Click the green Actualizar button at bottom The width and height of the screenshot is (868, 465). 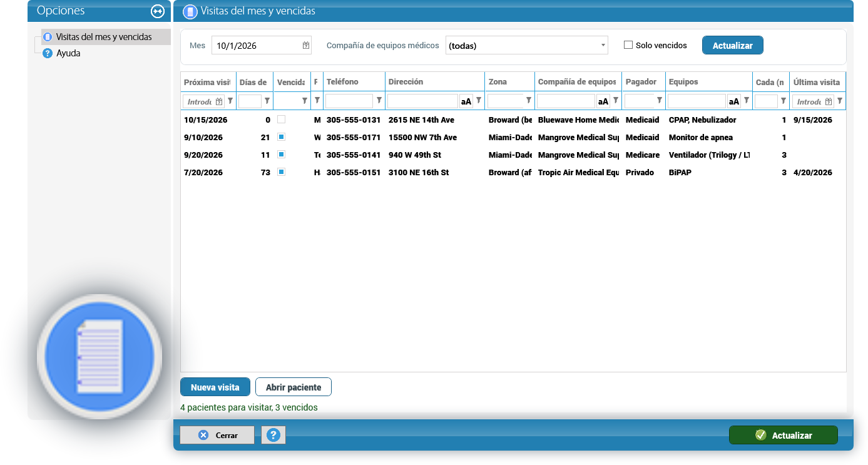(784, 435)
